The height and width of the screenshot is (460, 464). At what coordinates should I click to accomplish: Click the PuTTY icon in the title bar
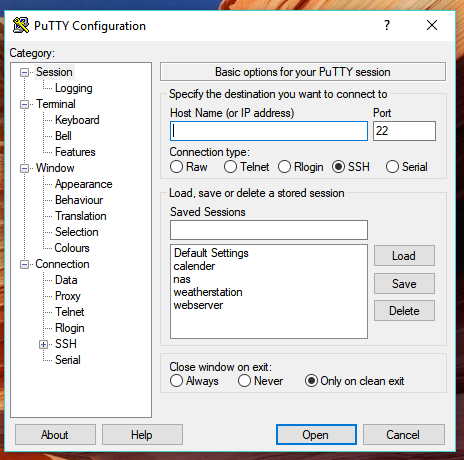(x=21, y=26)
